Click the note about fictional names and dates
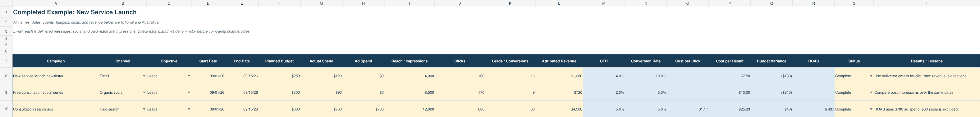980x117 pixels. click(x=86, y=22)
